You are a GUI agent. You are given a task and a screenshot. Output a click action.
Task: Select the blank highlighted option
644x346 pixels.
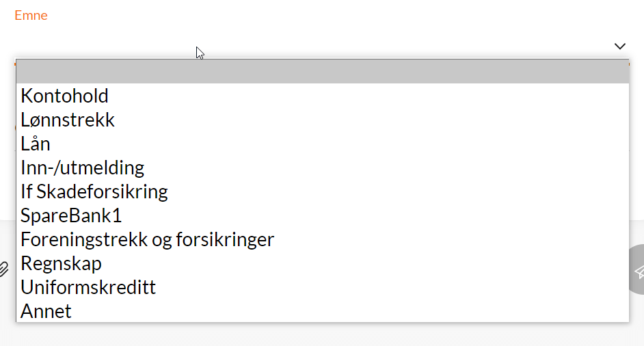point(322,72)
